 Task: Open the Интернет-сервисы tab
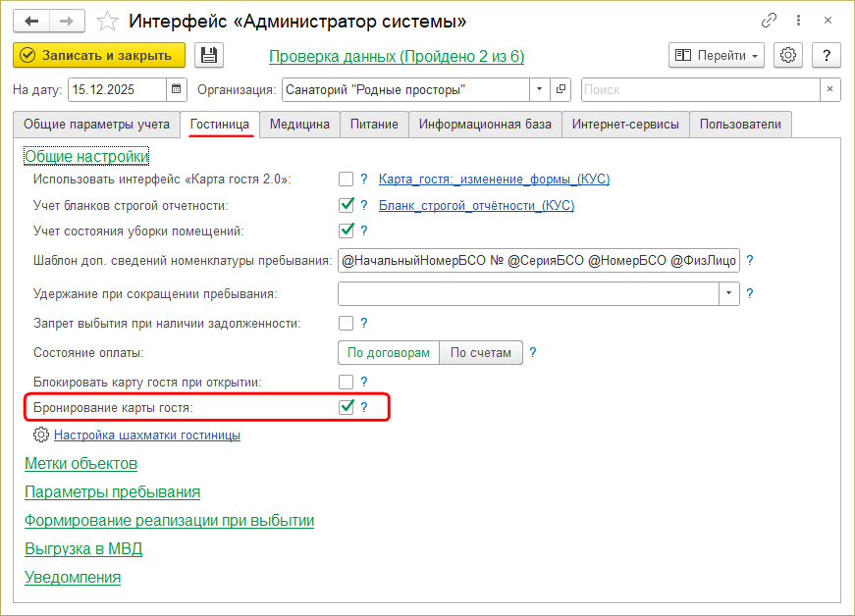pos(625,125)
